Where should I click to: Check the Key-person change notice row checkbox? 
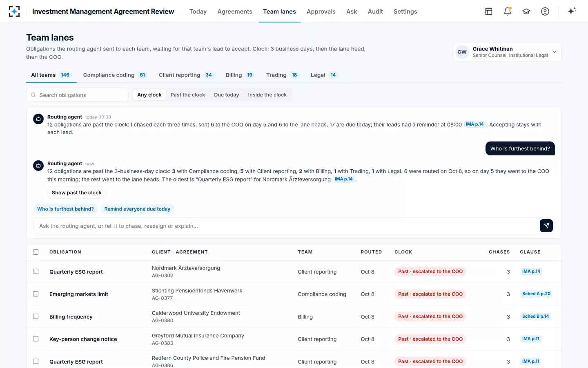[36, 339]
